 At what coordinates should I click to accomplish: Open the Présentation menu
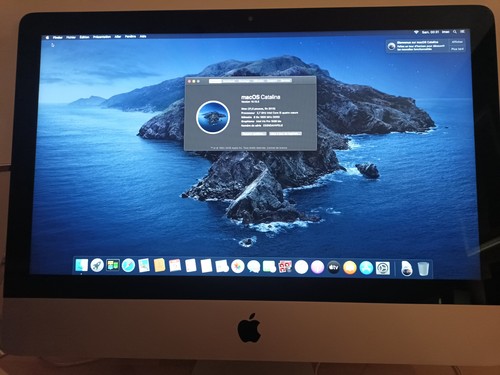click(x=102, y=37)
